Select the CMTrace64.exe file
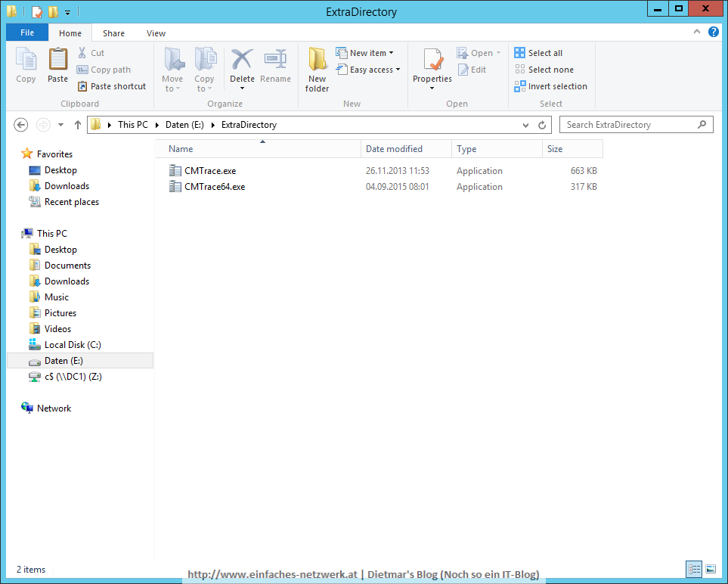Screen dimensions: 728x584 215,186
